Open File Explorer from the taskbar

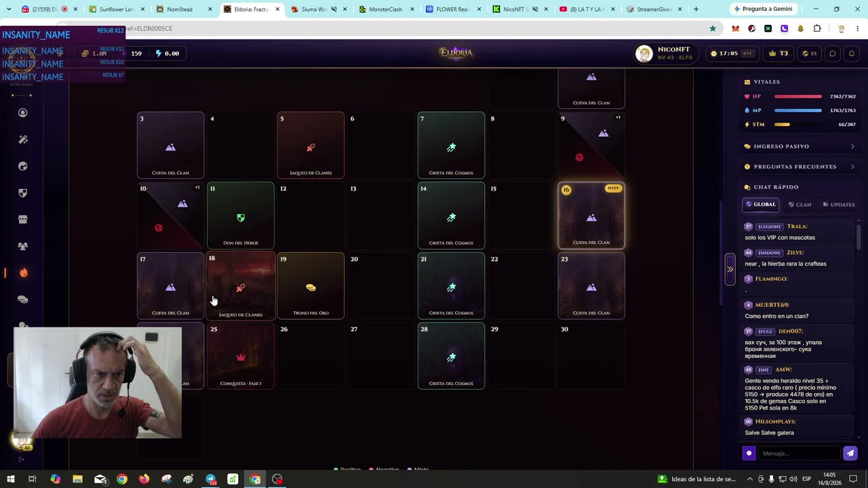(77, 479)
